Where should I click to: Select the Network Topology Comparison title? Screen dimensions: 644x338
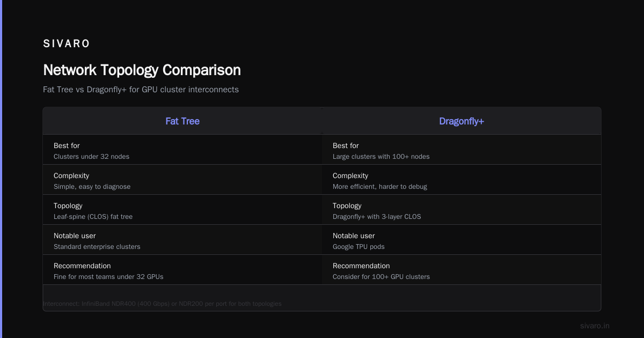142,70
